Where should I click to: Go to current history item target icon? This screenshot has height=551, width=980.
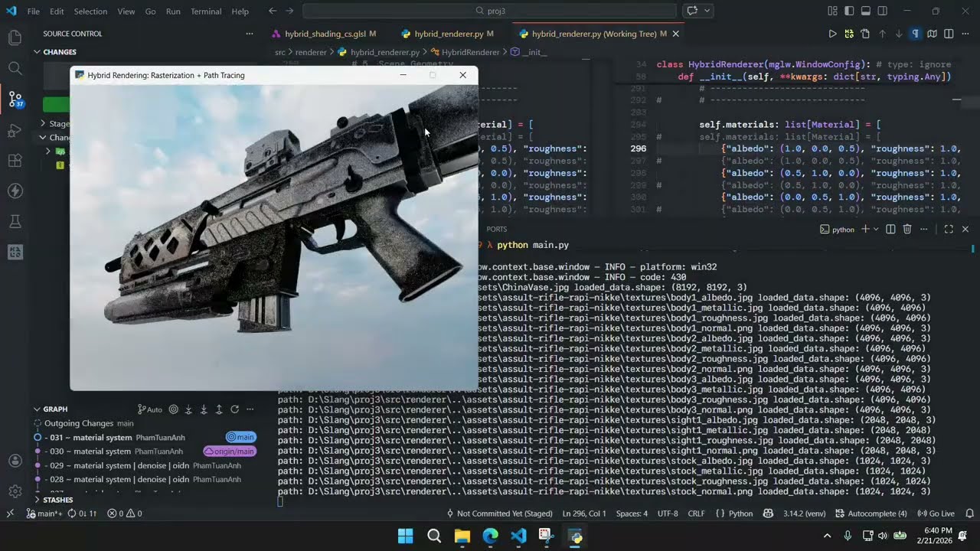tap(173, 409)
